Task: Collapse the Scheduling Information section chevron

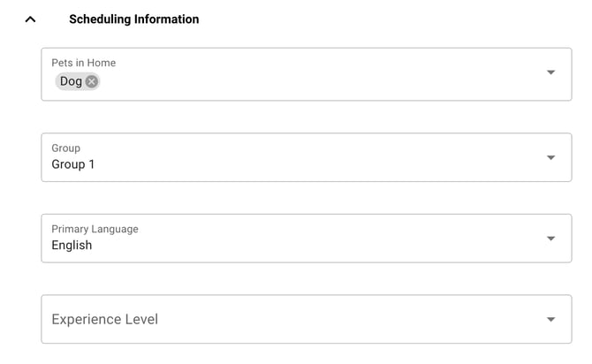Action: [x=30, y=19]
